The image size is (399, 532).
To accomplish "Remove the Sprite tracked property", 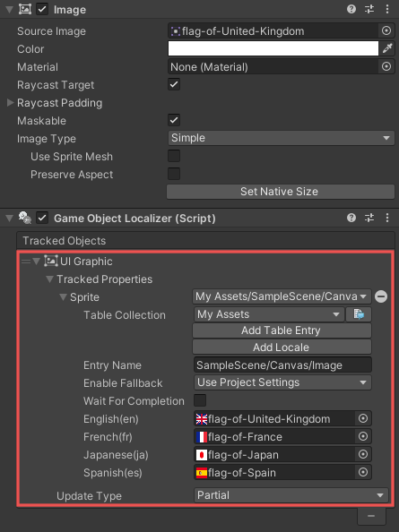I will click(x=381, y=296).
